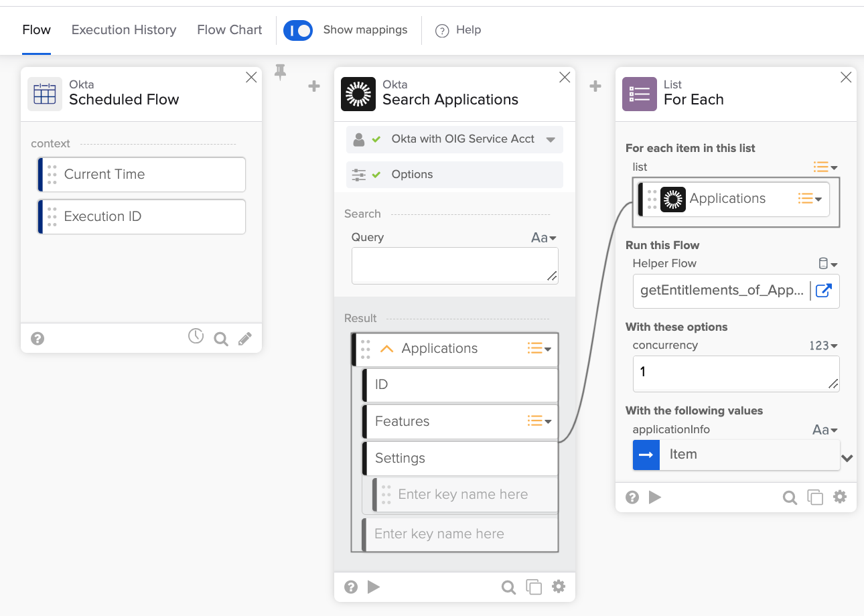Click the magnifier icon on Search Applications card
Image resolution: width=864 pixels, height=616 pixels.
[509, 588]
